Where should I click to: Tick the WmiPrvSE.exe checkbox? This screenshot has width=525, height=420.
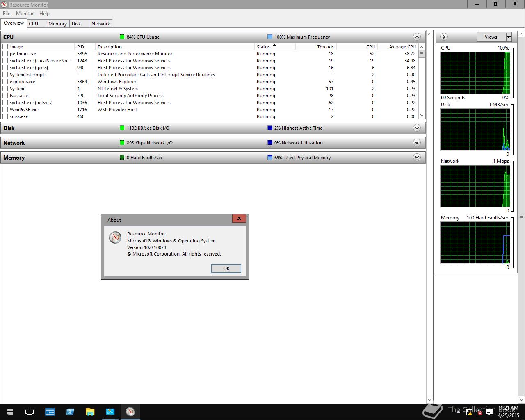pos(5,110)
